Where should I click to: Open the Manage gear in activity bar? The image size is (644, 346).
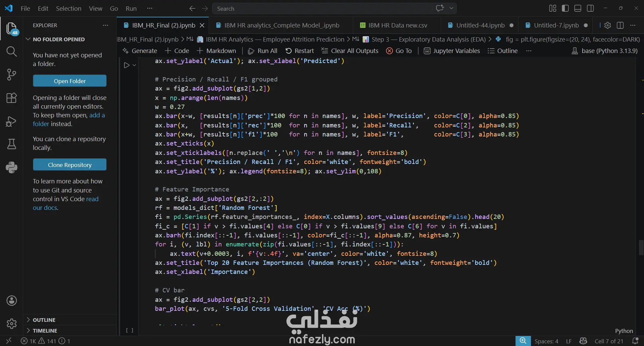coord(11,324)
